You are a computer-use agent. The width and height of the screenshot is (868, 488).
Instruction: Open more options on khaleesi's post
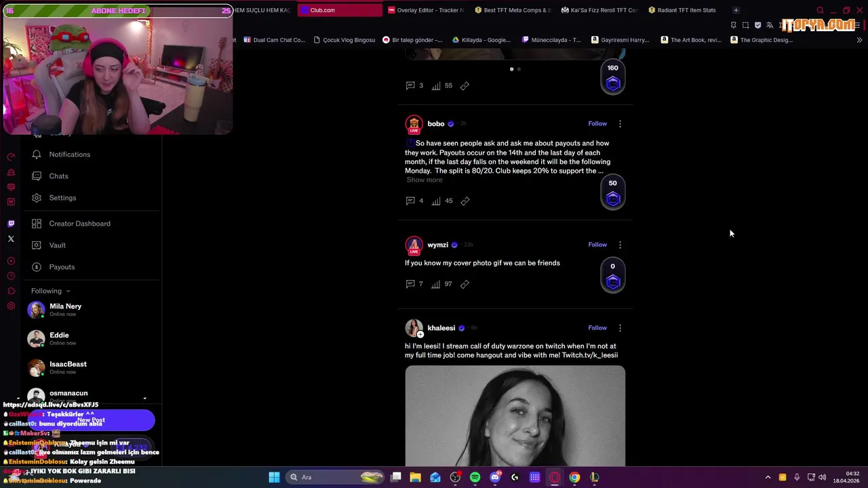click(620, 328)
